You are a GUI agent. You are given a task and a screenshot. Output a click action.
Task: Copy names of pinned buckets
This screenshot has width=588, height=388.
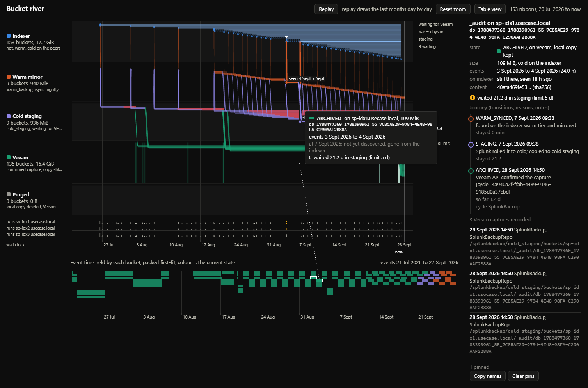[488, 376]
